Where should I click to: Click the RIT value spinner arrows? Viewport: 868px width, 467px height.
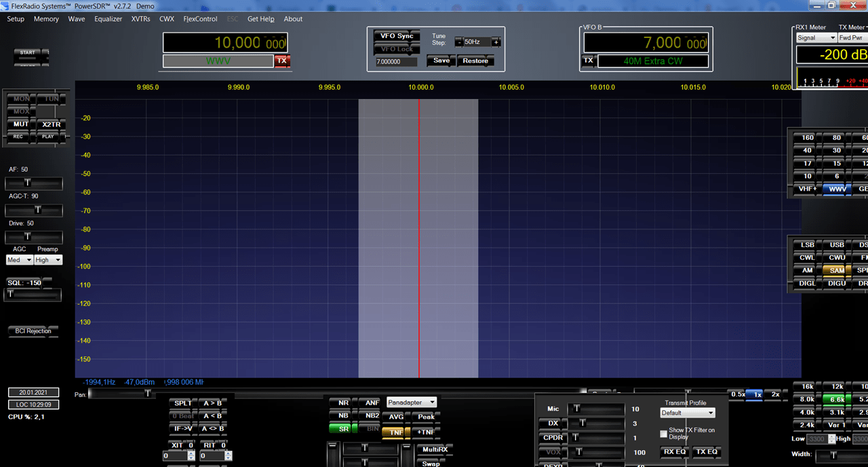(x=228, y=456)
